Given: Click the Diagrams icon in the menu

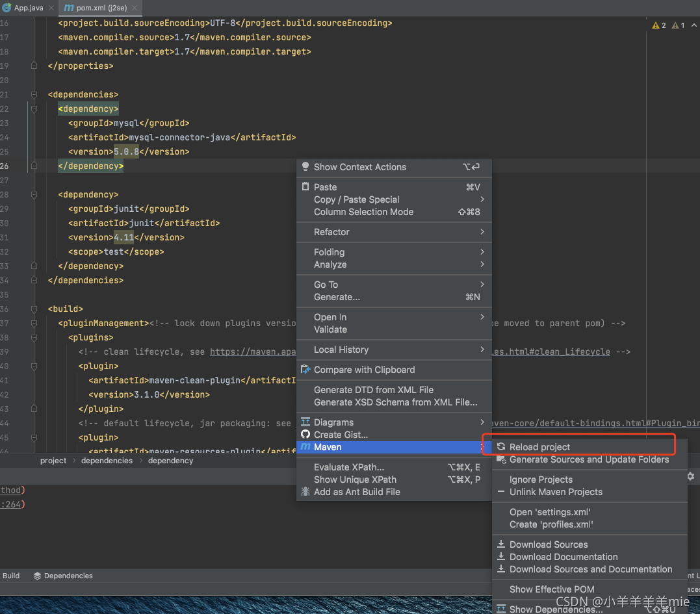Looking at the screenshot, I should [x=305, y=422].
